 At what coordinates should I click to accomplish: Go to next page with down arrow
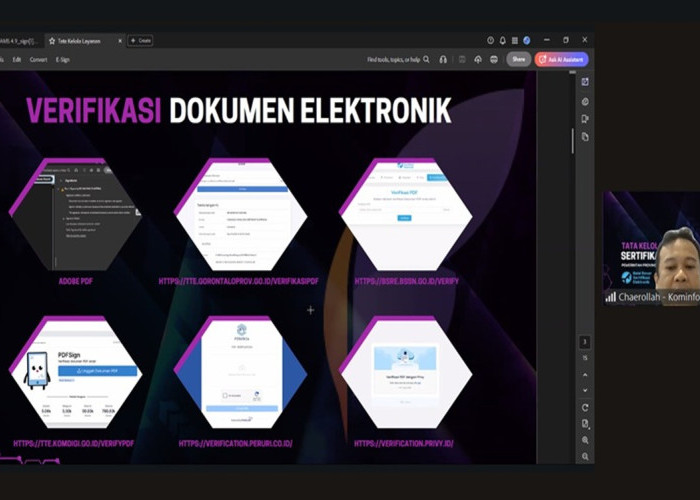(x=585, y=390)
